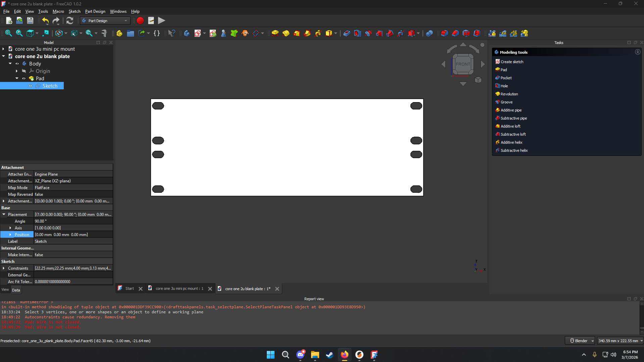The image size is (644, 362).
Task: Click the Save document icon
Action: pos(30,21)
